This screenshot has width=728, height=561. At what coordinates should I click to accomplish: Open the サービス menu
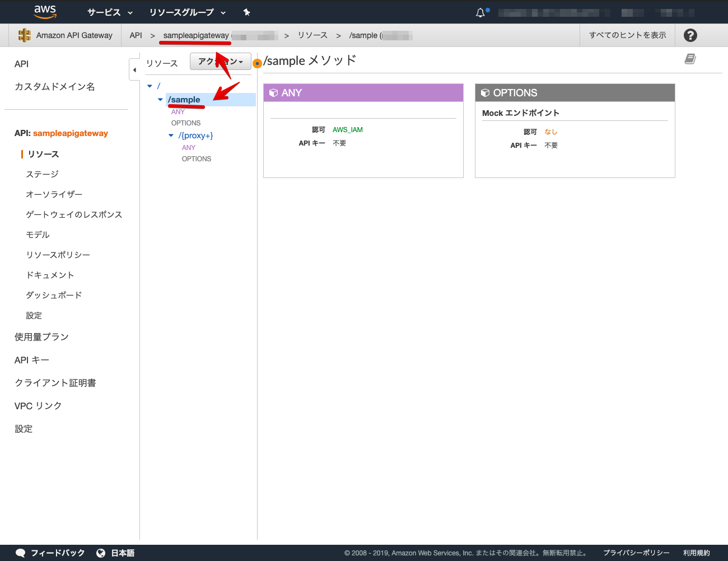point(110,12)
